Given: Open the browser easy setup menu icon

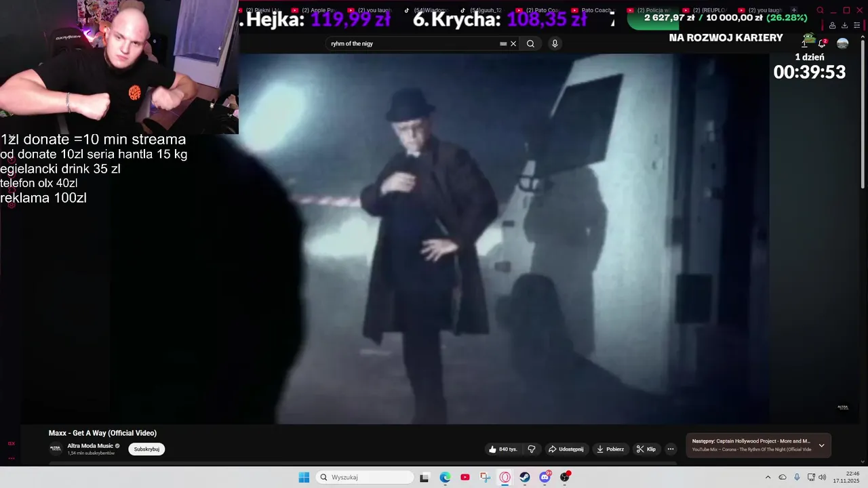Looking at the screenshot, I should pos(856,26).
